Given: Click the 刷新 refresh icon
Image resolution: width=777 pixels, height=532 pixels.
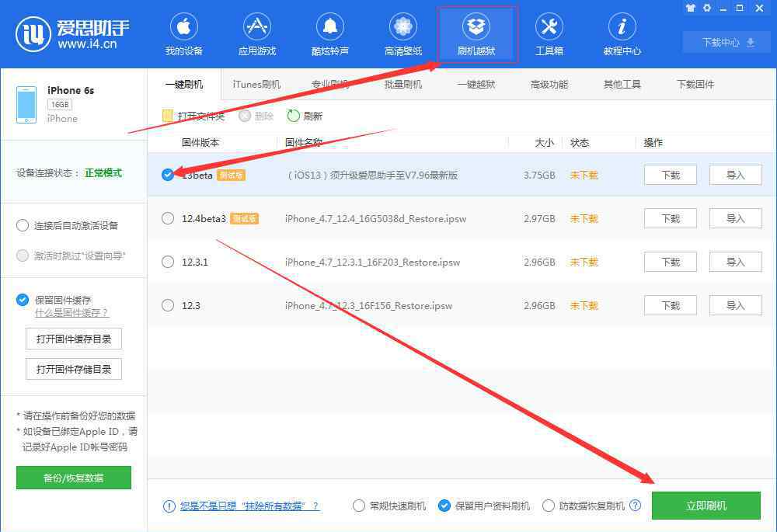Looking at the screenshot, I should click(294, 116).
